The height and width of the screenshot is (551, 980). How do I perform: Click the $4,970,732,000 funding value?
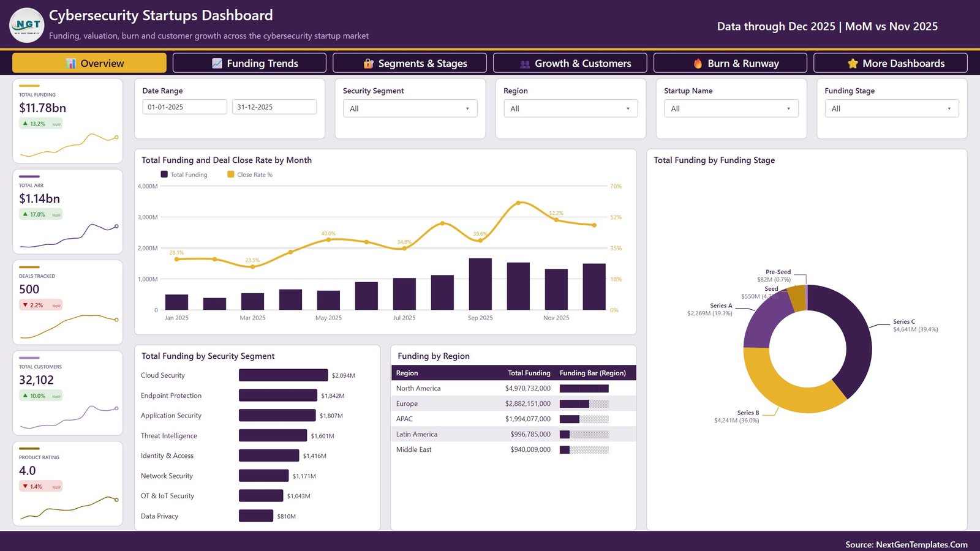tap(528, 388)
